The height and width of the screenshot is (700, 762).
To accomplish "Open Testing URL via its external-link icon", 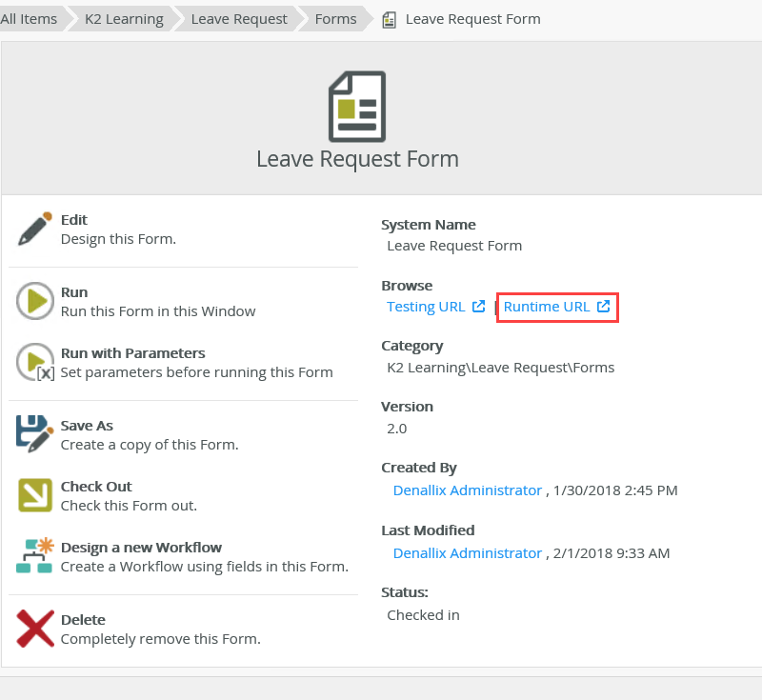I will click(478, 307).
